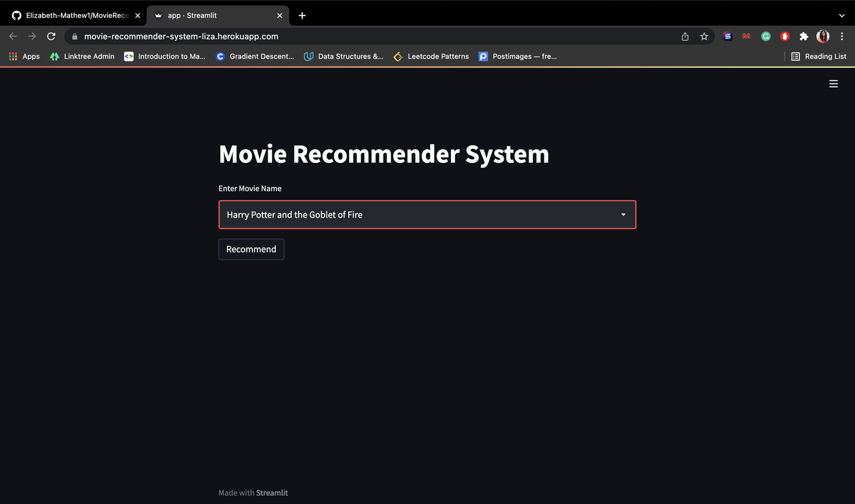Screen dimensions: 855x504
Task: Click the share/upload icon in address bar
Action: point(685,36)
